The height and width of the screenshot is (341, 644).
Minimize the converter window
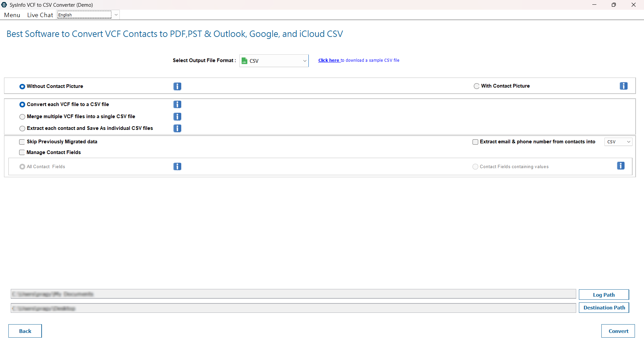594,5
